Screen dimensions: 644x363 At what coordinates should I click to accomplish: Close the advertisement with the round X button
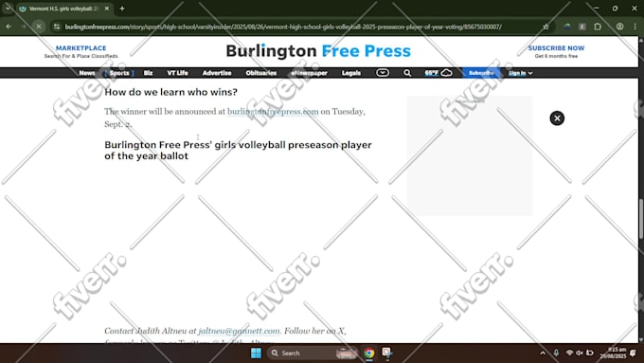[x=557, y=118]
